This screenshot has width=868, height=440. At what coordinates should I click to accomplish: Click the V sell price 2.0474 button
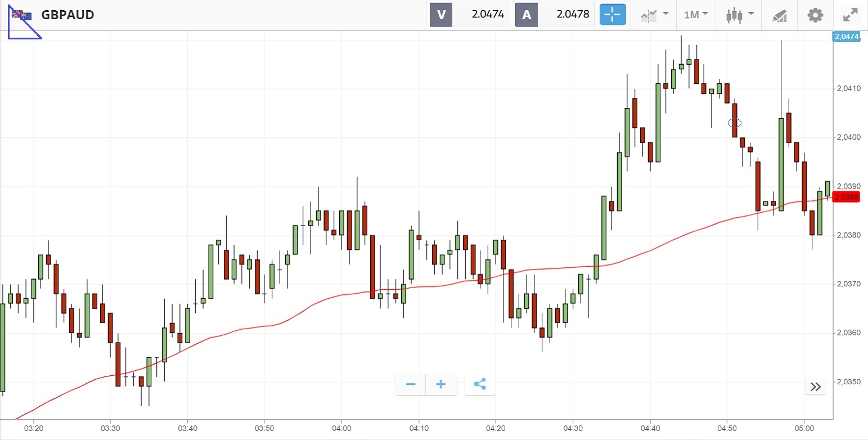point(469,15)
